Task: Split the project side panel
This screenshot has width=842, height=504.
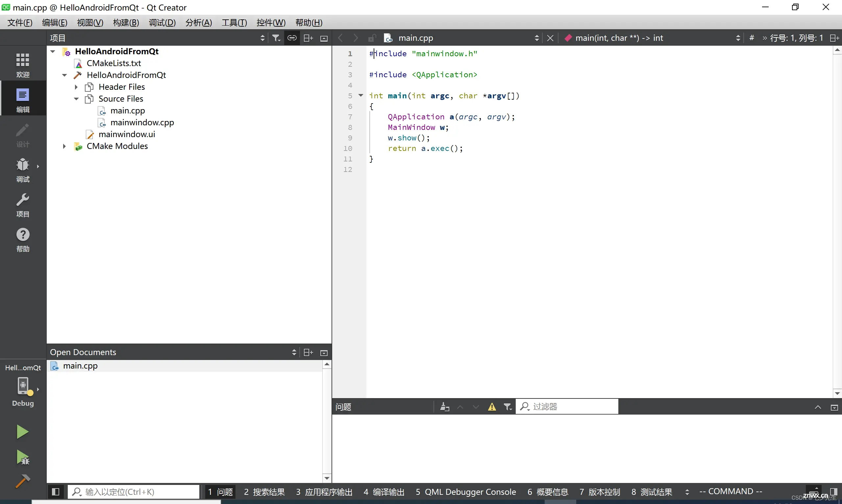Action: 308,38
